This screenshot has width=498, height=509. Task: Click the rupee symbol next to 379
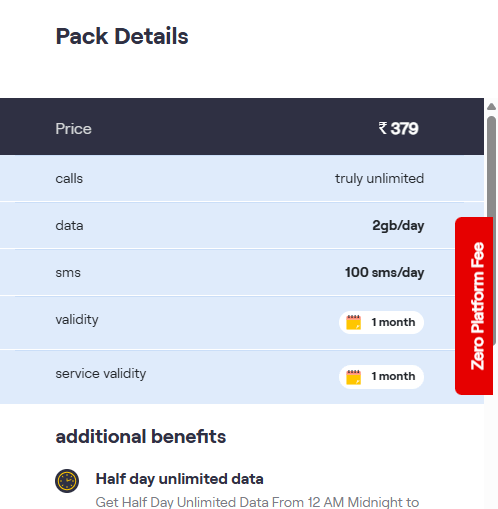[x=383, y=128]
